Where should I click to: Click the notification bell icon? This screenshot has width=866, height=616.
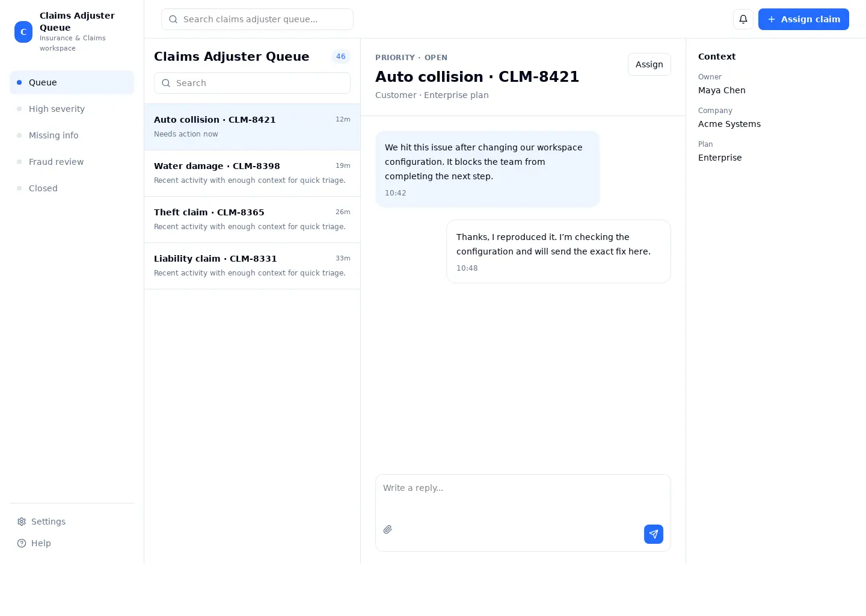click(743, 19)
